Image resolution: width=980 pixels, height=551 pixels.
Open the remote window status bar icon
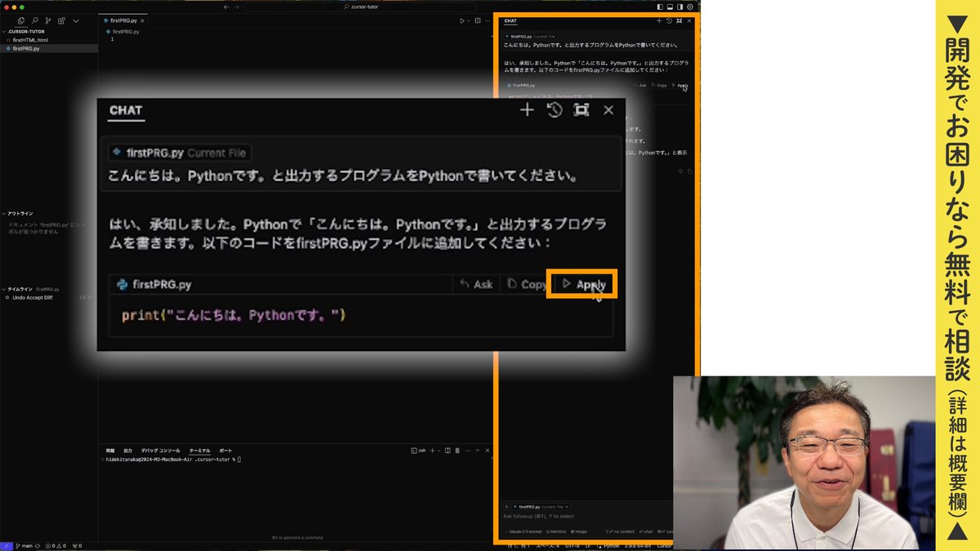7,545
